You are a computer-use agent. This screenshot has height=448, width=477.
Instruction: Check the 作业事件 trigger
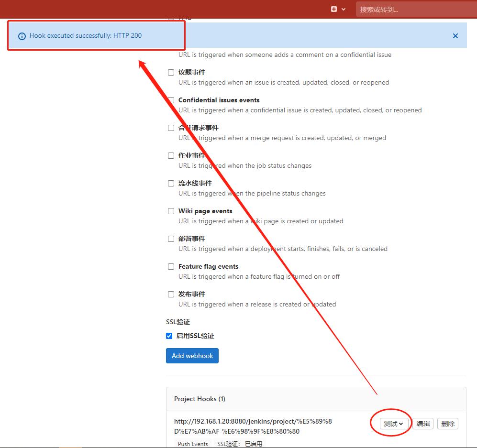click(x=171, y=155)
